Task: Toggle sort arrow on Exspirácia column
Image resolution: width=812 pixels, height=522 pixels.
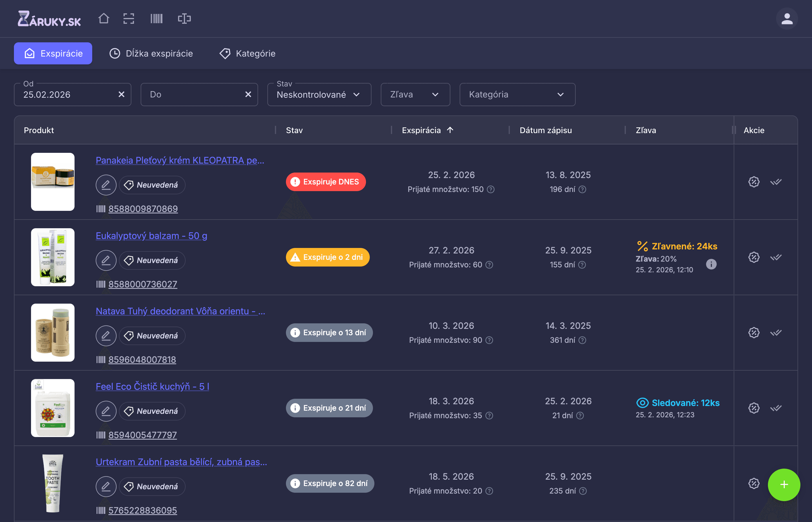Action: click(450, 130)
